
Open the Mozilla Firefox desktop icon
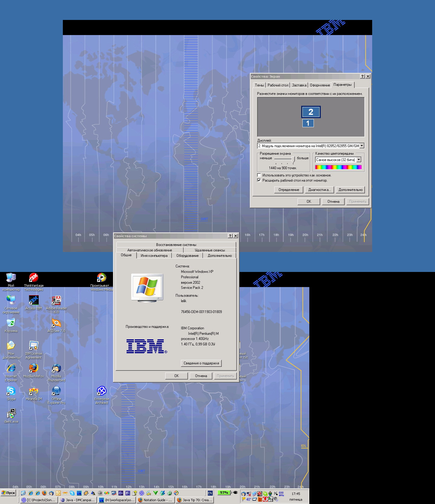pos(34,369)
